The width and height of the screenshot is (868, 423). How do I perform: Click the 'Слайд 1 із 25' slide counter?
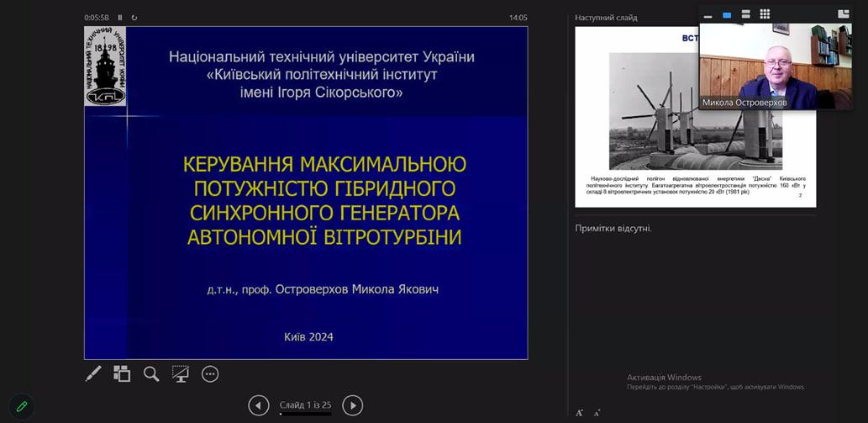point(306,404)
